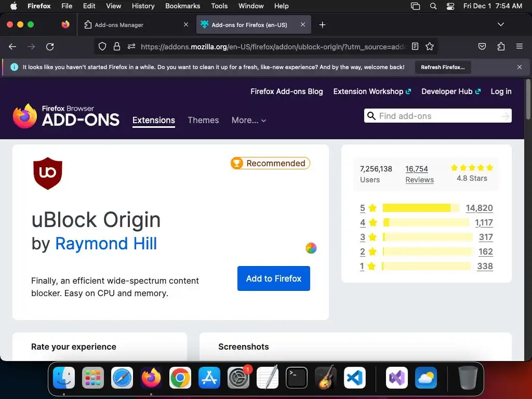Open the Extensions puzzle icon in toolbar
Screen dimensions: 532x399
(x=501, y=46)
